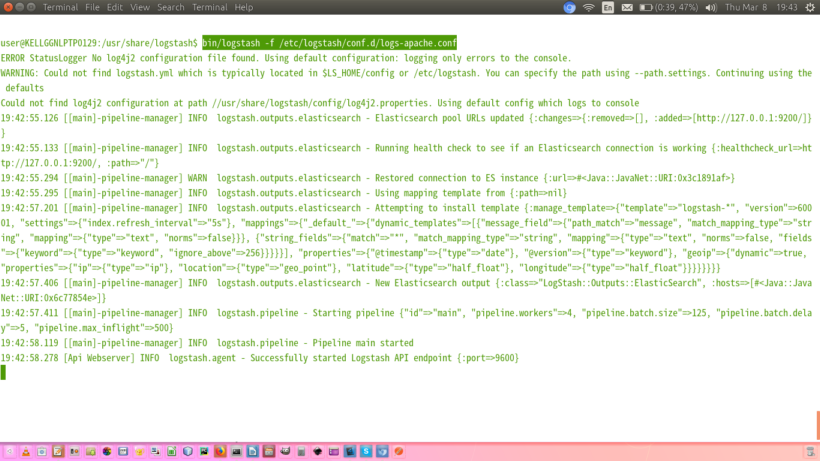Open the sound volume indicator
This screenshot has height=461, width=820.
click(711, 7)
